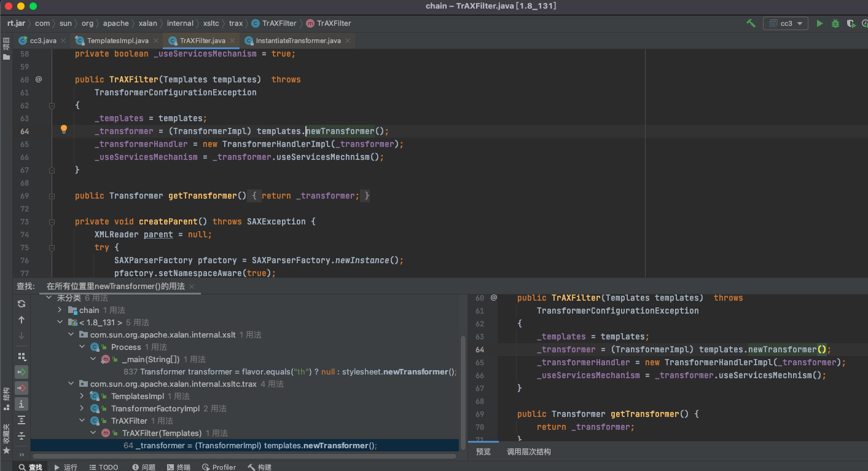Close the newTransformer() usages result tab
This screenshot has height=471, width=868.
pyautogui.click(x=192, y=287)
